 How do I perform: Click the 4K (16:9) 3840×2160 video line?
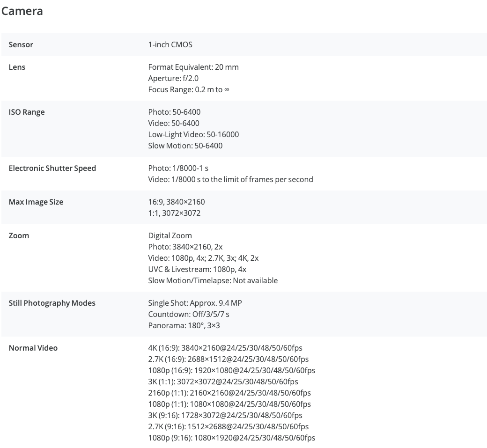pyautogui.click(x=225, y=348)
